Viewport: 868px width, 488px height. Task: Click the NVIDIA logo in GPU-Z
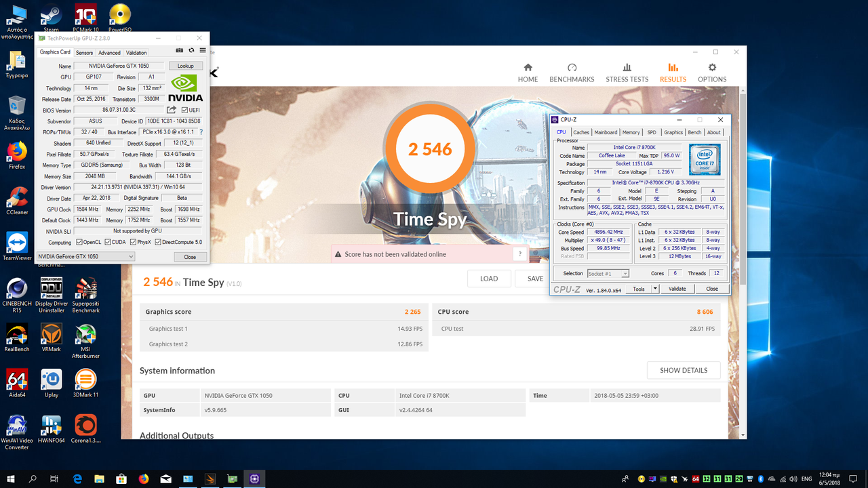point(185,87)
